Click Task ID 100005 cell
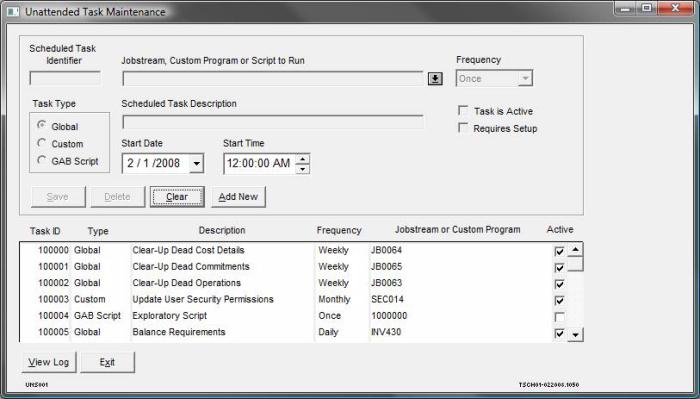Image resolution: width=700 pixels, height=399 pixels. [x=53, y=332]
